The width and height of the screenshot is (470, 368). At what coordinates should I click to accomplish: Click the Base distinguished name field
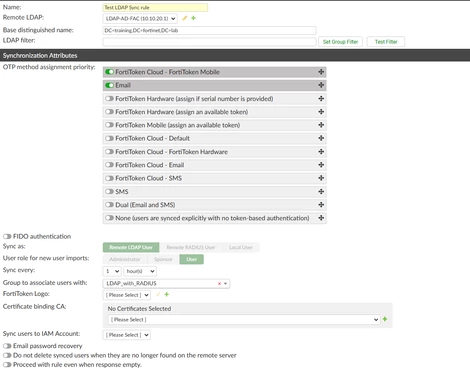coord(209,30)
